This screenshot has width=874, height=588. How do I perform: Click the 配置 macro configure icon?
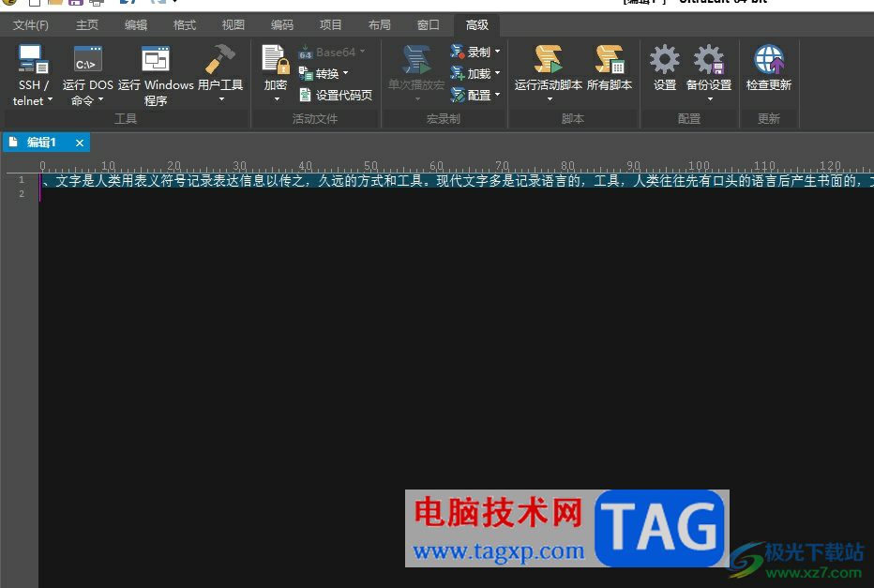tap(457, 95)
